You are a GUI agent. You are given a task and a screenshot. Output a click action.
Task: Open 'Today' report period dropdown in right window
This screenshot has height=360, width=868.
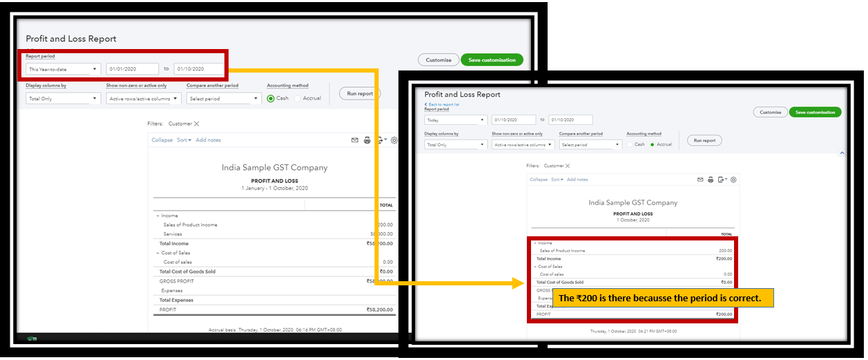[456, 120]
